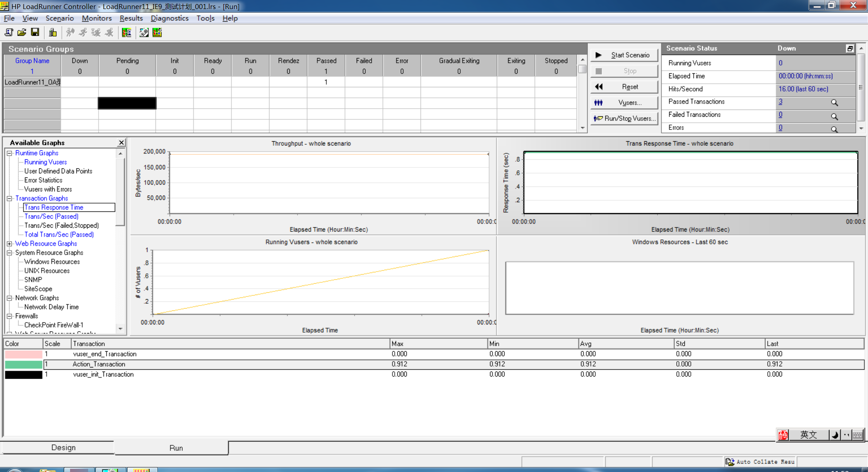Image resolution: width=868 pixels, height=472 pixels.
Task: Click the Start Scenario button
Action: pyautogui.click(x=624, y=55)
